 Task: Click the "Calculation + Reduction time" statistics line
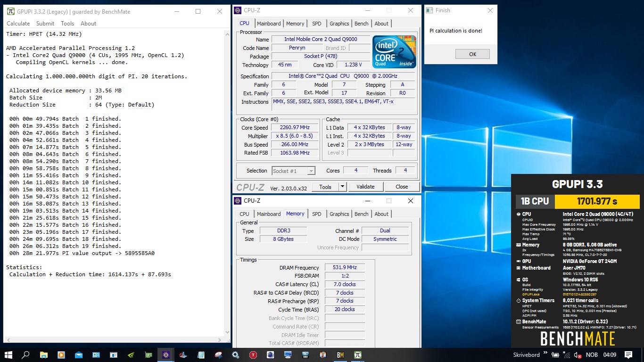coord(90,274)
